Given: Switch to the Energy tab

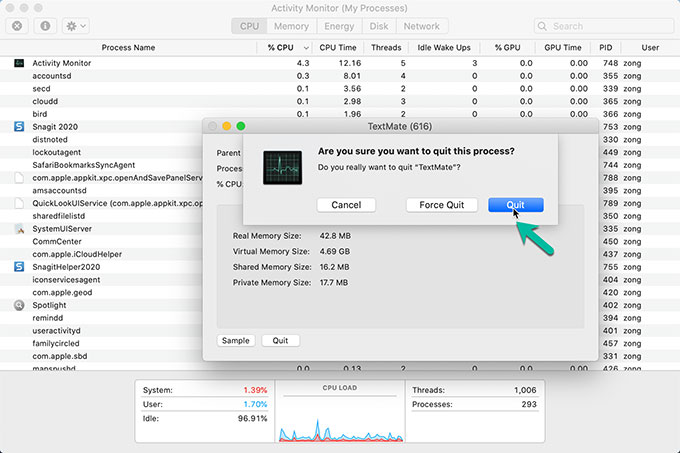Looking at the screenshot, I should coord(338,26).
